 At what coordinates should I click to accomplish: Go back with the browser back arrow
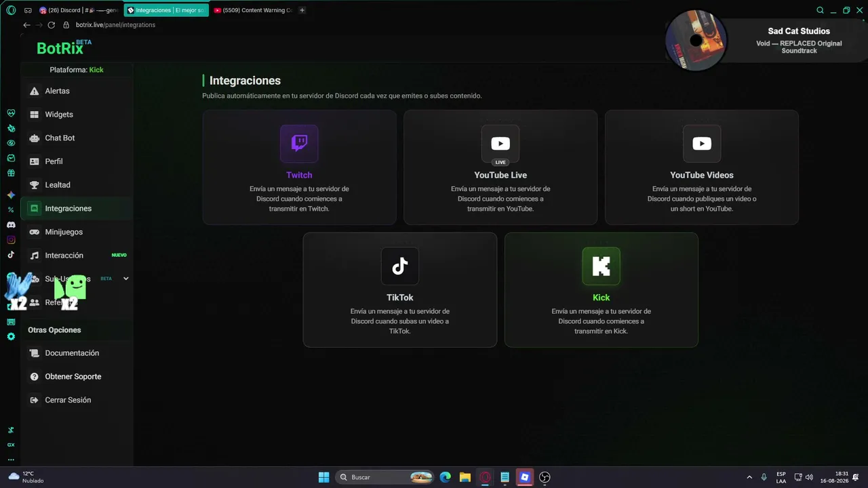[26, 25]
